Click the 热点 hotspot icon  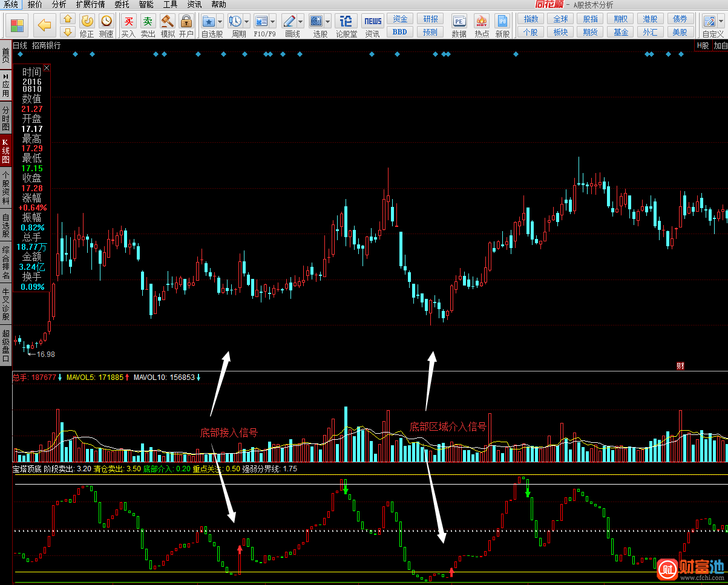(482, 26)
